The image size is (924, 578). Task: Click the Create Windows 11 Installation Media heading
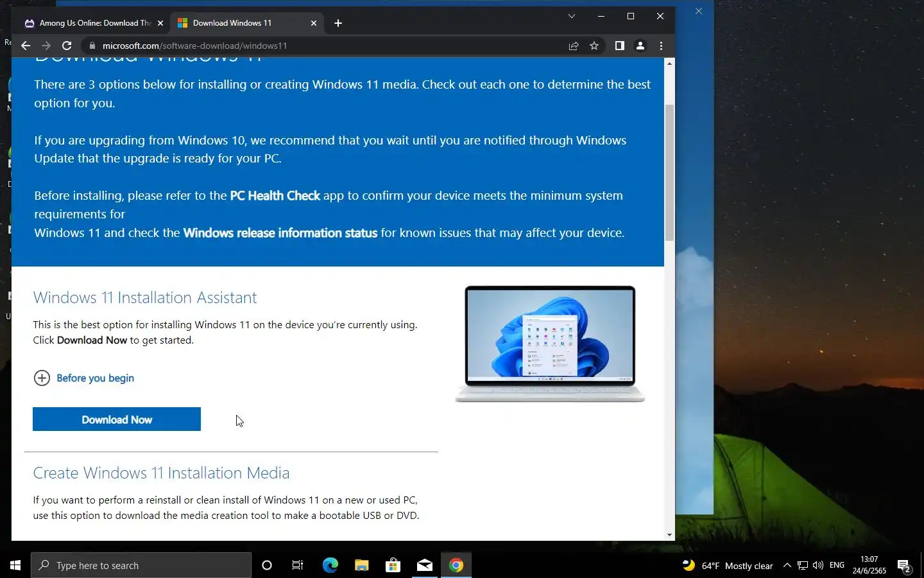click(x=161, y=473)
